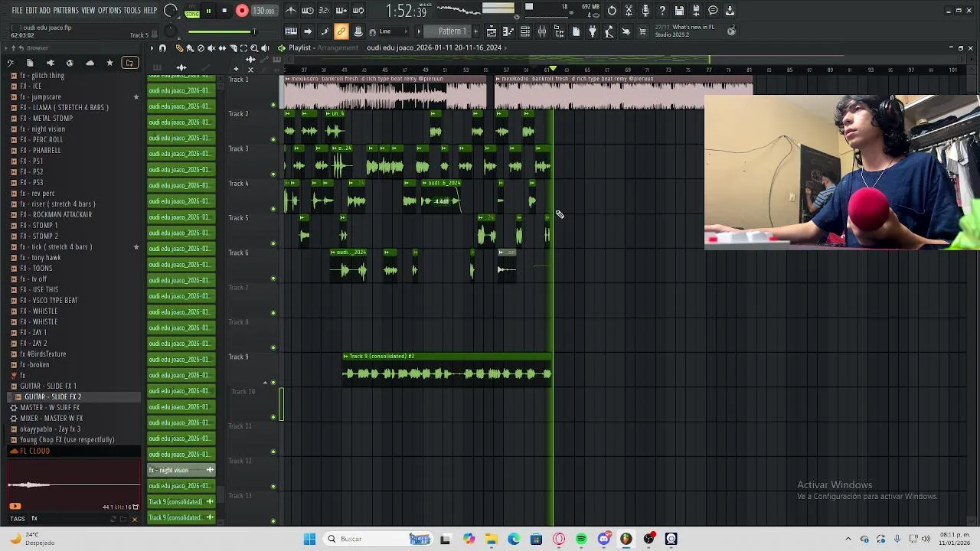Turn the master pitch knob

pos(172,31)
